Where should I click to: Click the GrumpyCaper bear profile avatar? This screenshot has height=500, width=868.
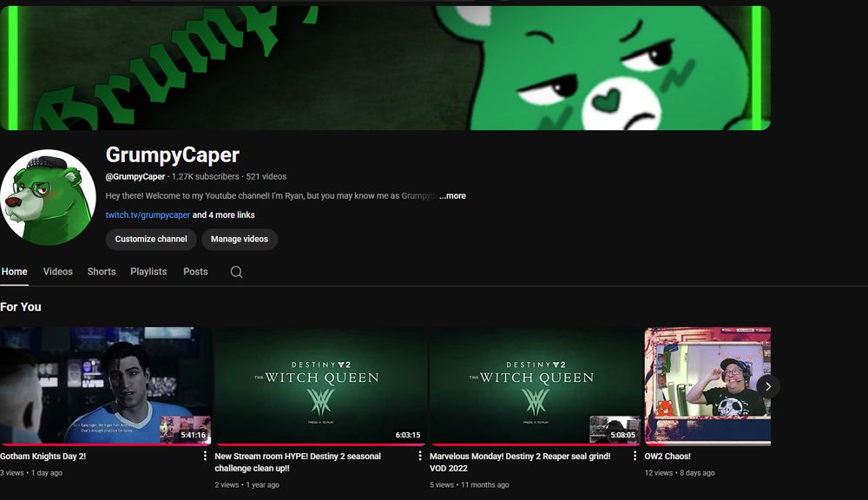pyautogui.click(x=48, y=197)
